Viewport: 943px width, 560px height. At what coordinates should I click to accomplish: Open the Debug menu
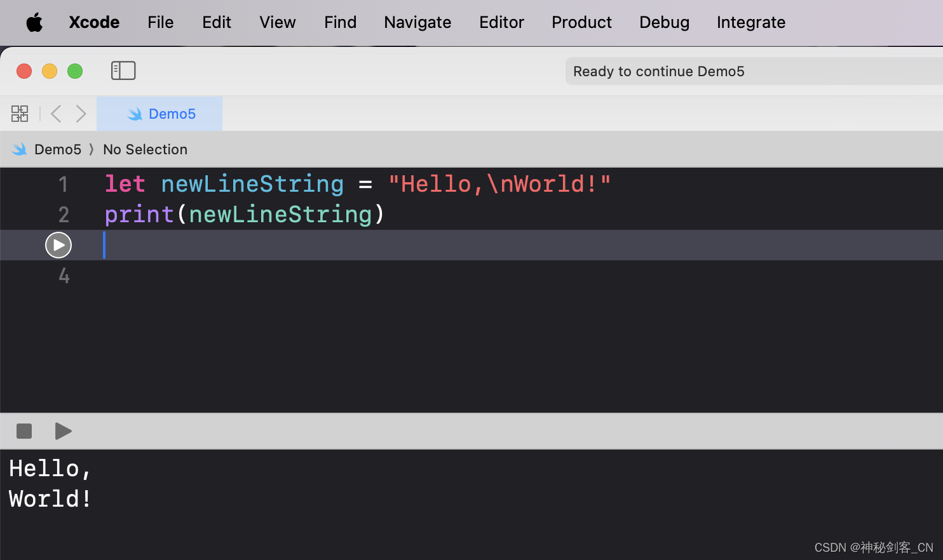tap(664, 22)
